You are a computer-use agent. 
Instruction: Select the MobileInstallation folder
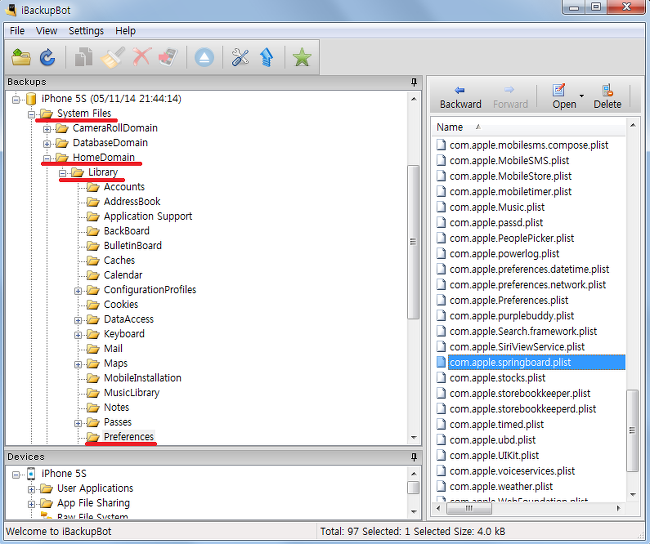pos(143,378)
